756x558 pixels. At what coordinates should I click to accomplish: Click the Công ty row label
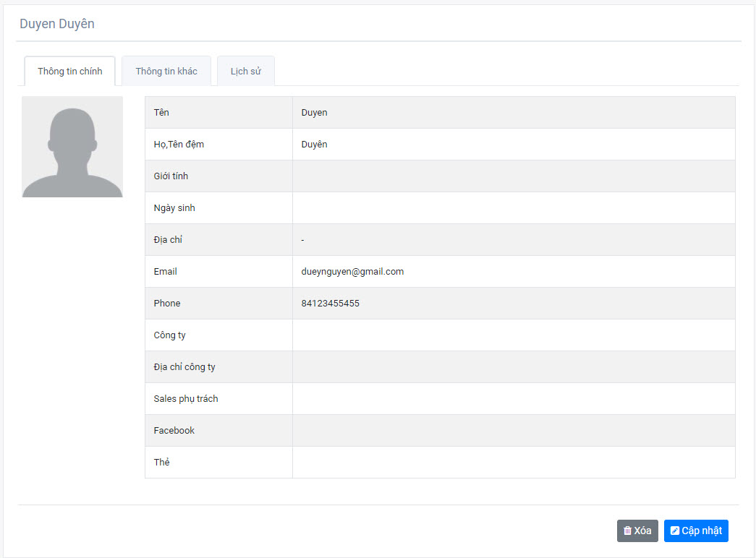pos(169,335)
